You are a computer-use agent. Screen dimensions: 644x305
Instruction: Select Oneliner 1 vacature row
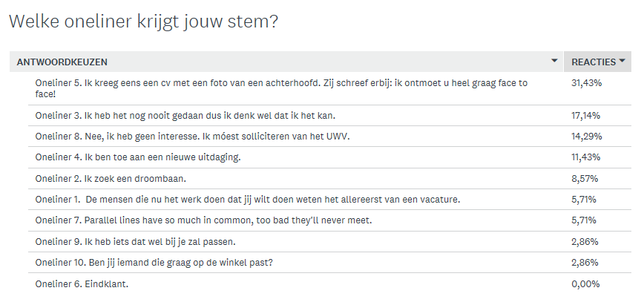click(329, 200)
